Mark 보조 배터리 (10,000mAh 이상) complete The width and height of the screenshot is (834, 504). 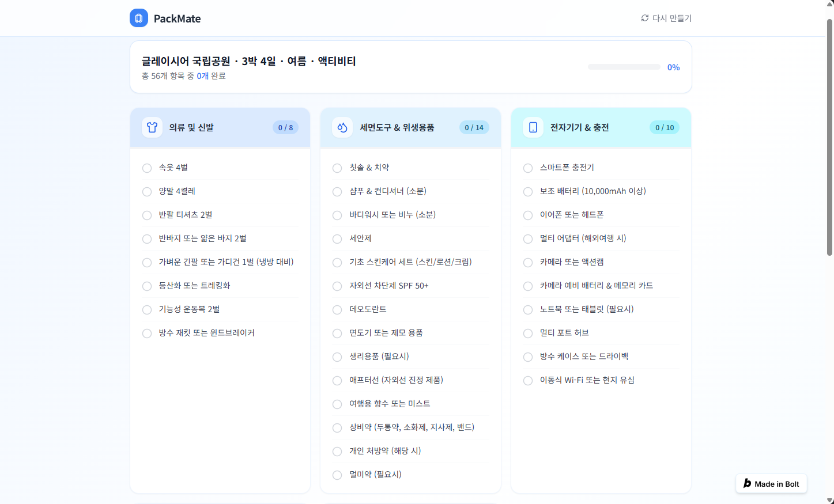528,191
